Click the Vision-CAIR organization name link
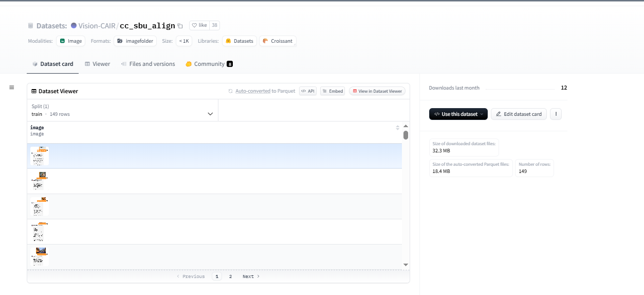This screenshot has width=644, height=295. click(97, 26)
